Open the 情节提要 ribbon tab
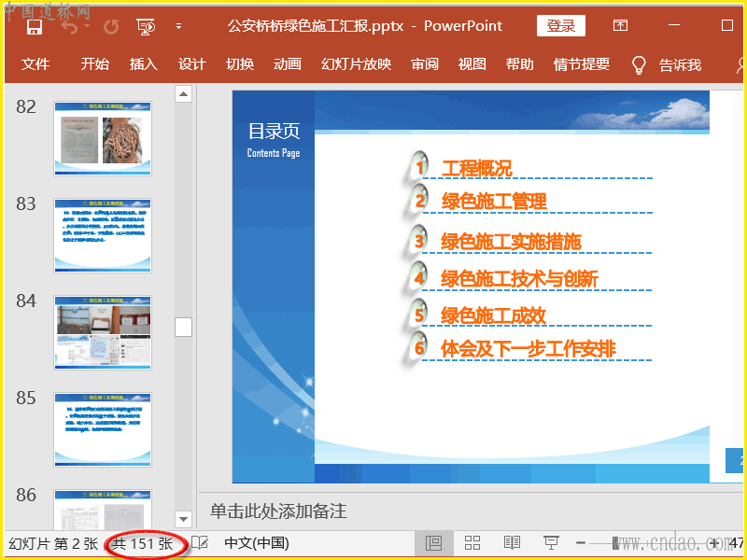The image size is (747, 560). [582, 63]
